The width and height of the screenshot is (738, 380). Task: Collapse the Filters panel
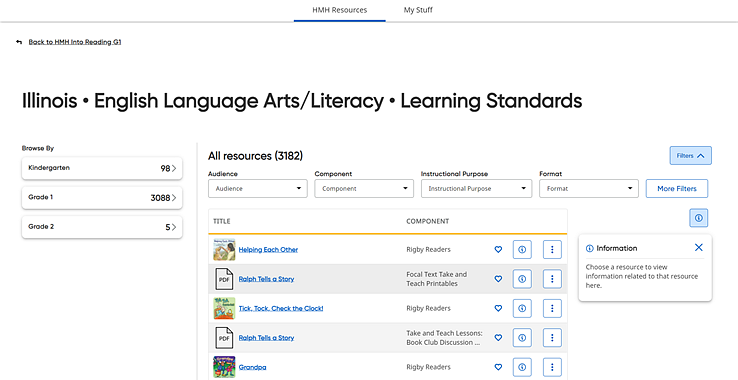tap(690, 156)
